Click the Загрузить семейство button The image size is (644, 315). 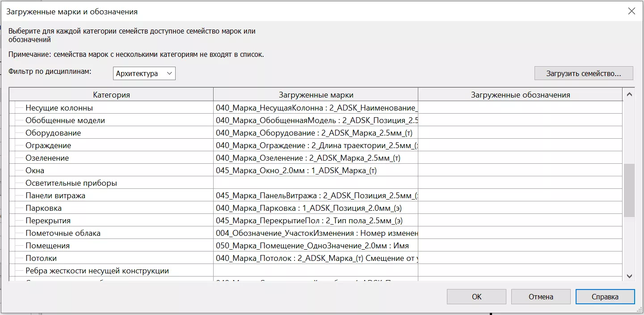point(583,73)
